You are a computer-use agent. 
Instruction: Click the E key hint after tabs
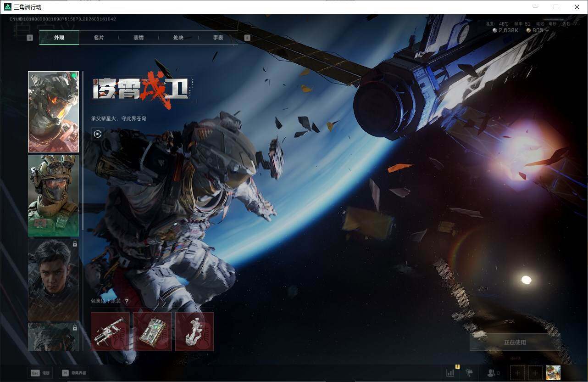point(247,38)
